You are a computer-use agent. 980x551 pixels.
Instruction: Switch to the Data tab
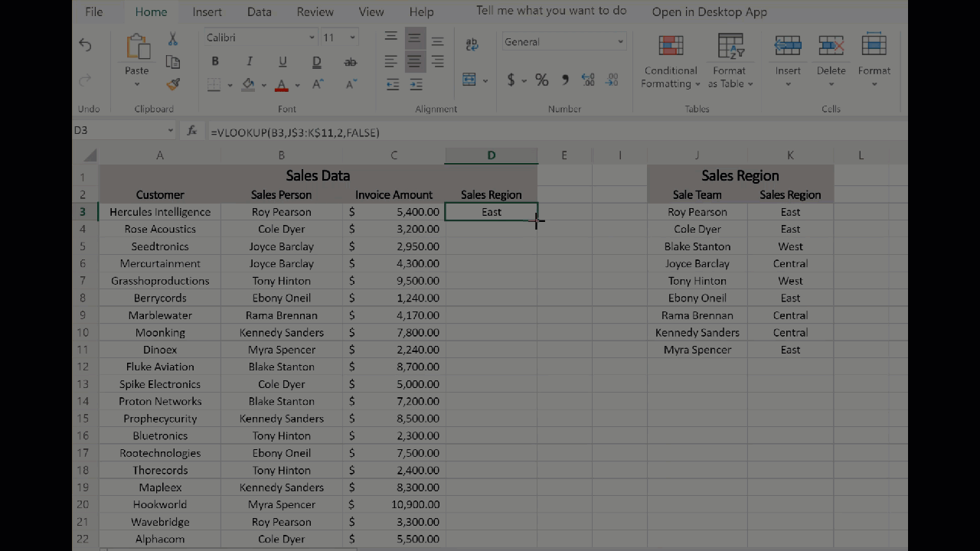[x=260, y=11]
